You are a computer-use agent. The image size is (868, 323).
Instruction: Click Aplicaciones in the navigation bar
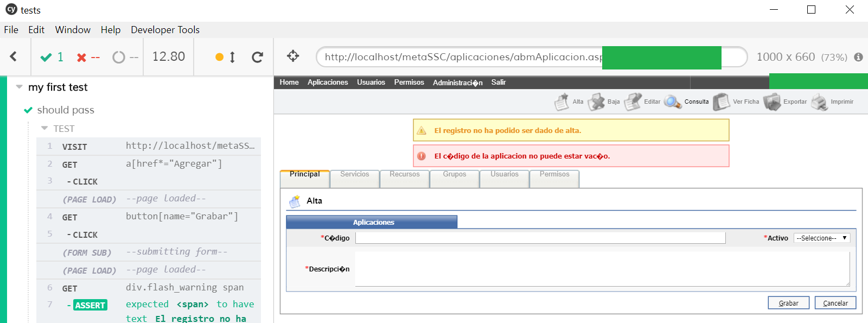328,83
